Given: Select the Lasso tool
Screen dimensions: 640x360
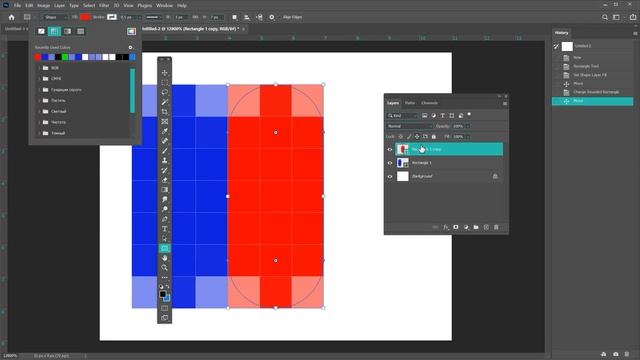Looking at the screenshot, I should point(164,92).
